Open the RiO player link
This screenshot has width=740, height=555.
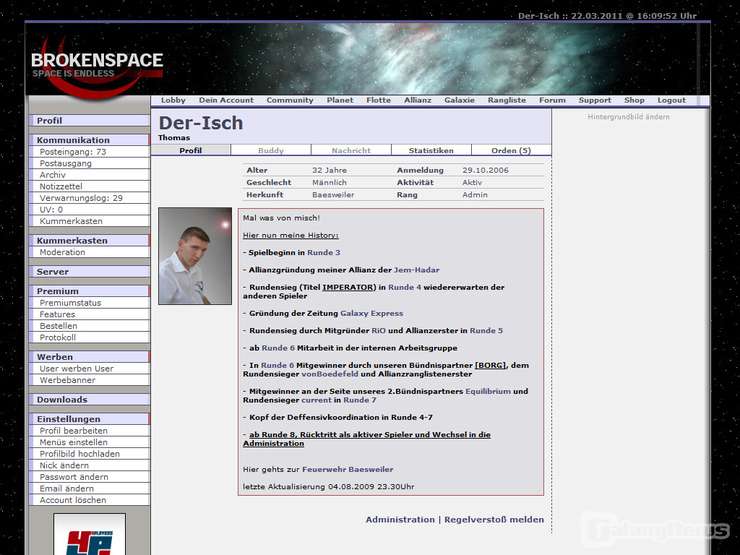pos(378,330)
